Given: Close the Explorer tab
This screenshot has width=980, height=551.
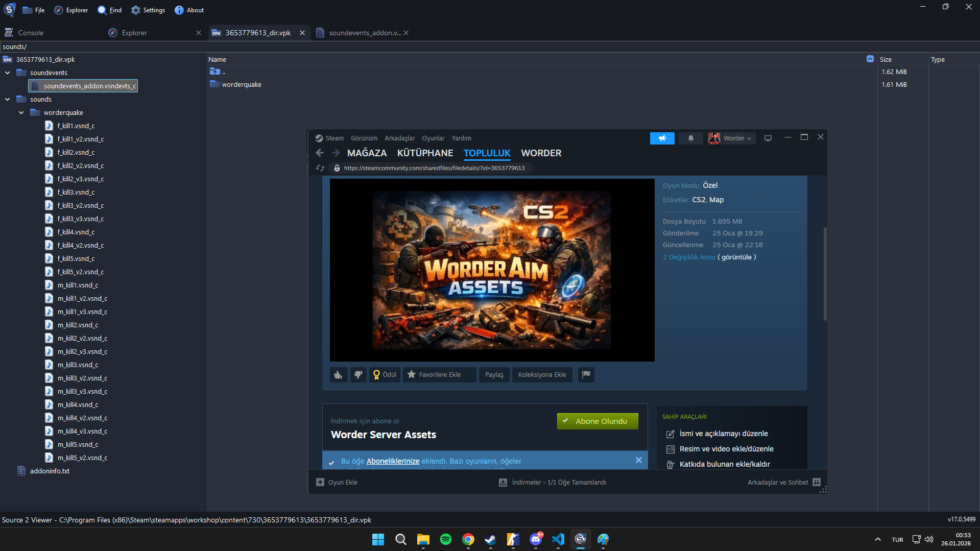Looking at the screenshot, I should point(199,33).
